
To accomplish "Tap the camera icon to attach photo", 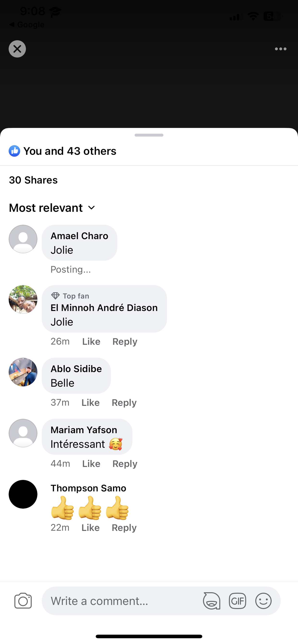I will click(x=23, y=601).
